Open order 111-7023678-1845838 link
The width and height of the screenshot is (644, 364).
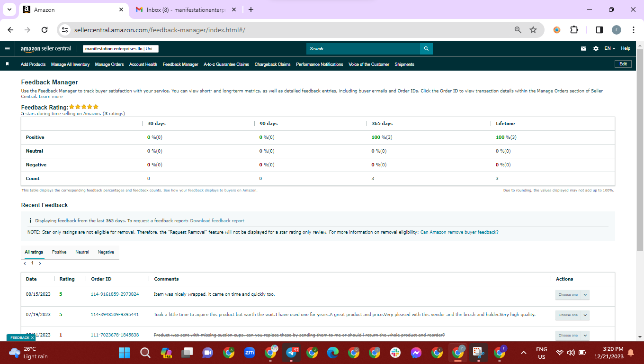pos(115,335)
